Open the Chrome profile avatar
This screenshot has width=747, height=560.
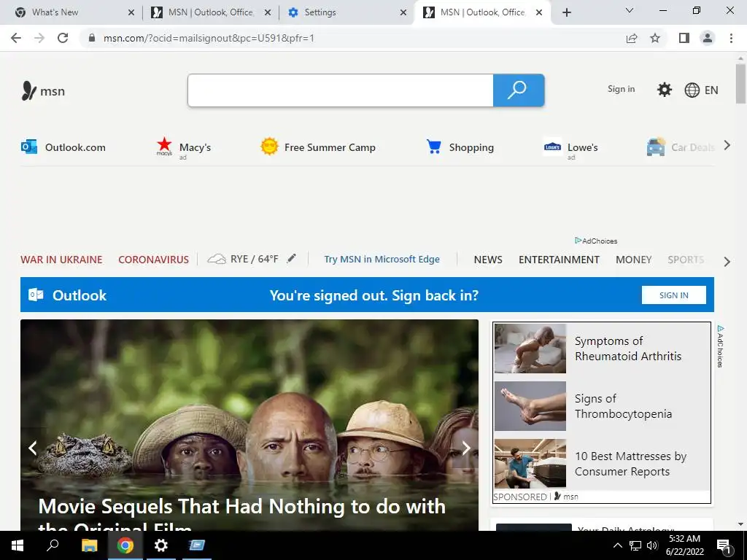pos(708,38)
